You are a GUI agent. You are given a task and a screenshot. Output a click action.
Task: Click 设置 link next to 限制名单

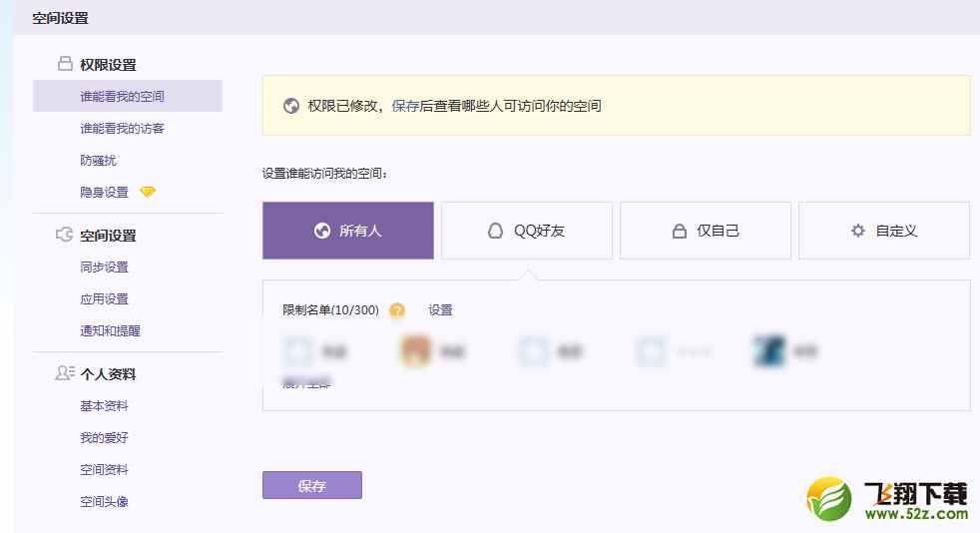click(440, 310)
